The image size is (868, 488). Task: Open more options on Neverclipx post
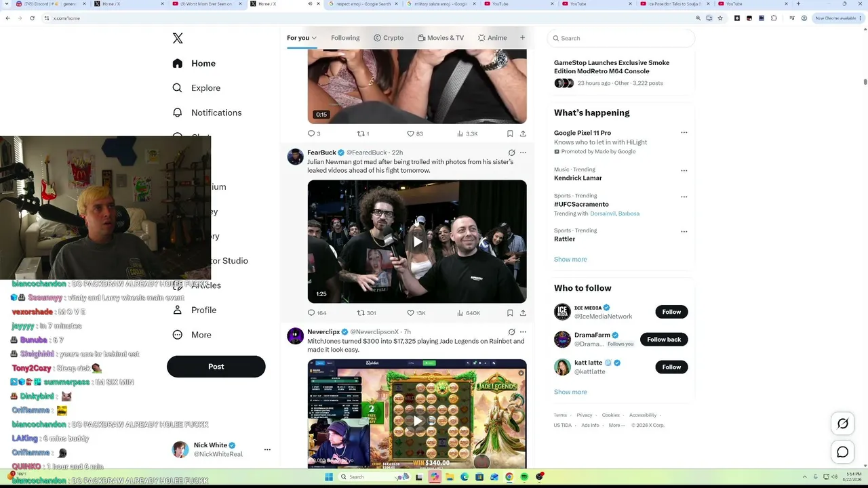tap(523, 331)
